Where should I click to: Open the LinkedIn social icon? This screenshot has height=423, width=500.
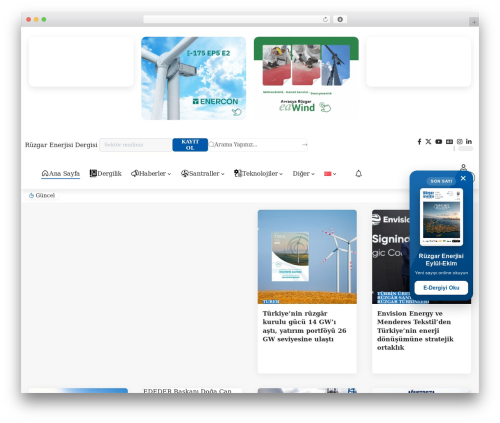click(469, 142)
